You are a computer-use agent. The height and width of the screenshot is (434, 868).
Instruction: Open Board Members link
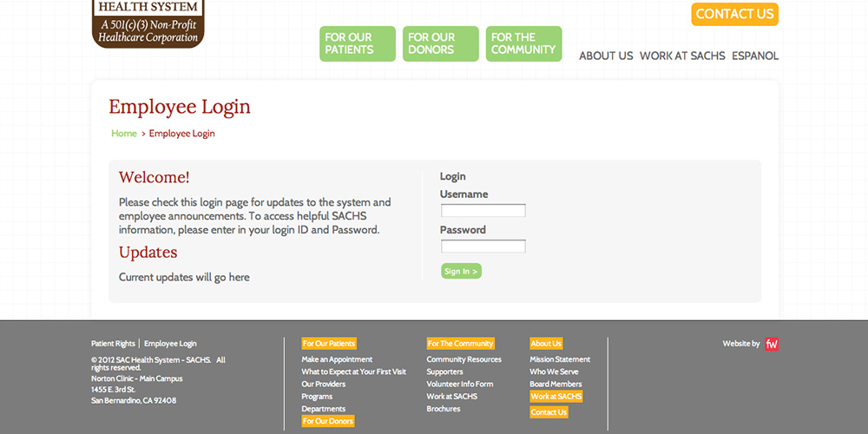coord(556,385)
